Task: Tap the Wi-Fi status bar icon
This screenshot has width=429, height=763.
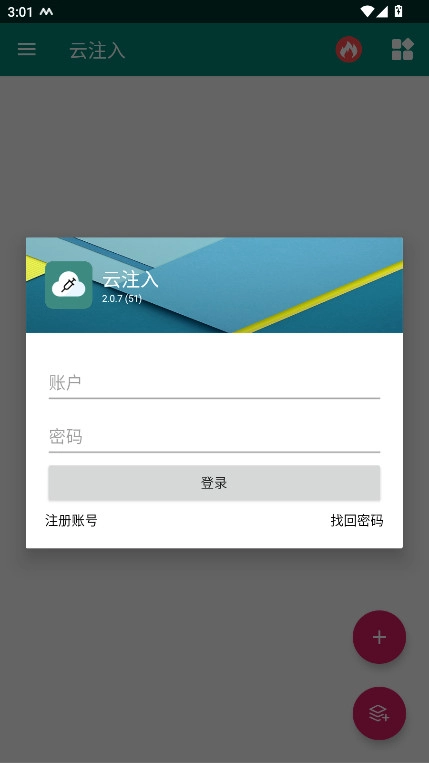Action: pyautogui.click(x=367, y=11)
